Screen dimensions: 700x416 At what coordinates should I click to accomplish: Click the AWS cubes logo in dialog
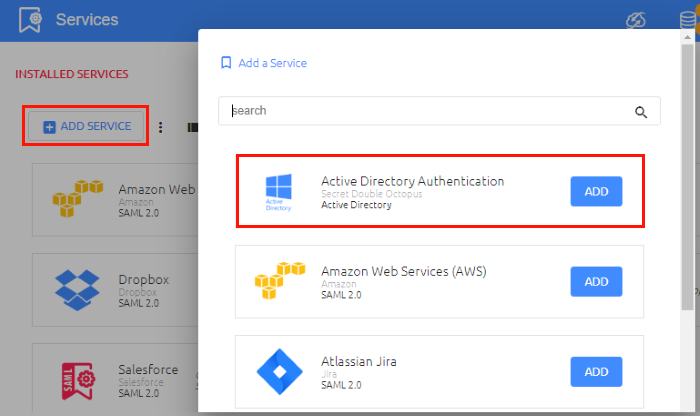pos(280,280)
